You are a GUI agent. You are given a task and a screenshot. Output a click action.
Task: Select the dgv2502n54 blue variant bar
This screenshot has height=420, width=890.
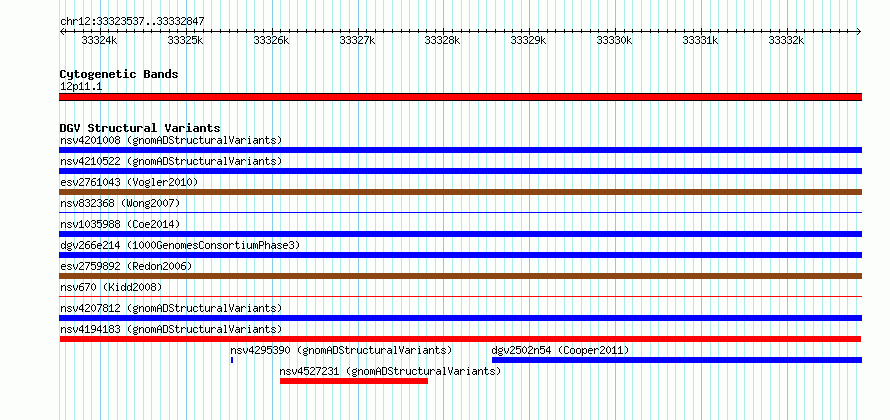[677, 360]
